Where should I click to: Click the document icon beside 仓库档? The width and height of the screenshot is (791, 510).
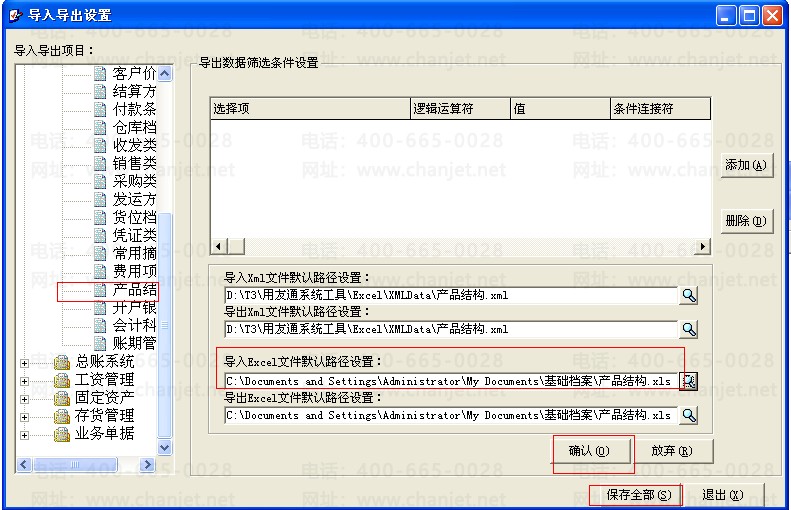pyautogui.click(x=100, y=128)
